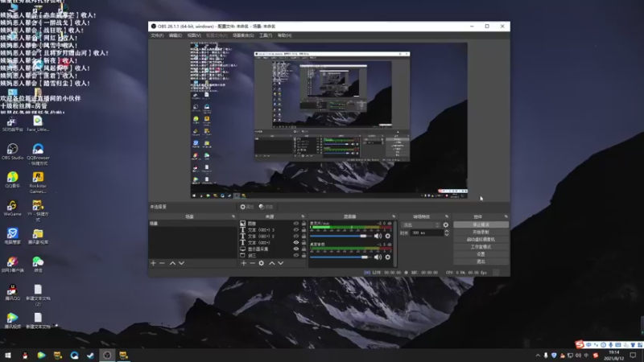The width and height of the screenshot is (644, 362).
Task: Open Properties button above the Sources panel
Action: point(247,207)
